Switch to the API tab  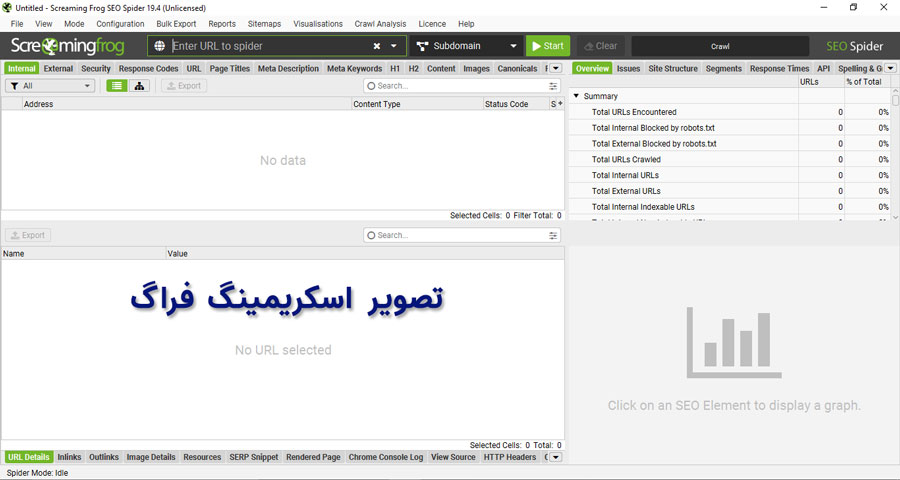[824, 68]
